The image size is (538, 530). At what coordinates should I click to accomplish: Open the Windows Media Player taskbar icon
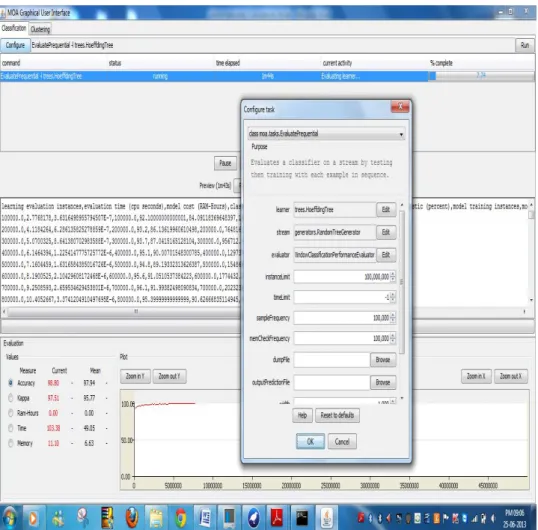pyautogui.click(x=33, y=518)
